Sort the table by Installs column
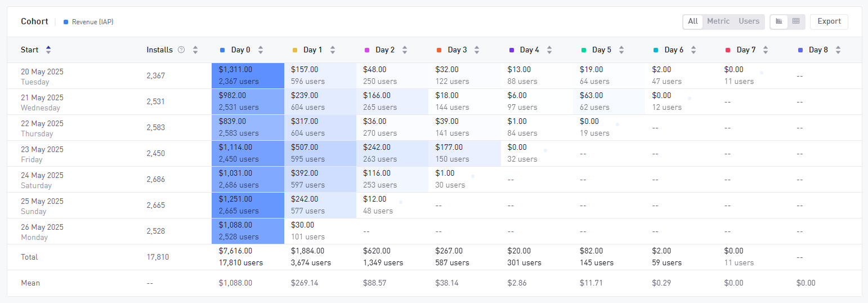Screen dimensions: 868x303 pos(195,50)
